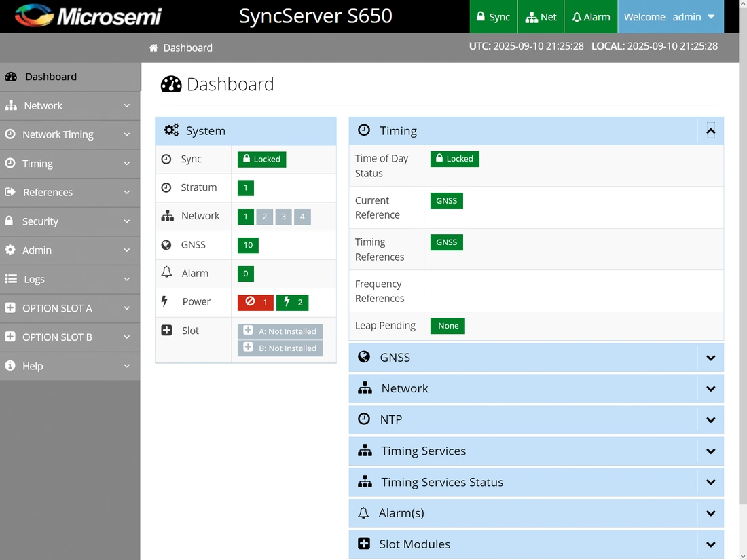Click the GNSS badge for Current Reference
The height and width of the screenshot is (560, 747).
pyautogui.click(x=446, y=200)
